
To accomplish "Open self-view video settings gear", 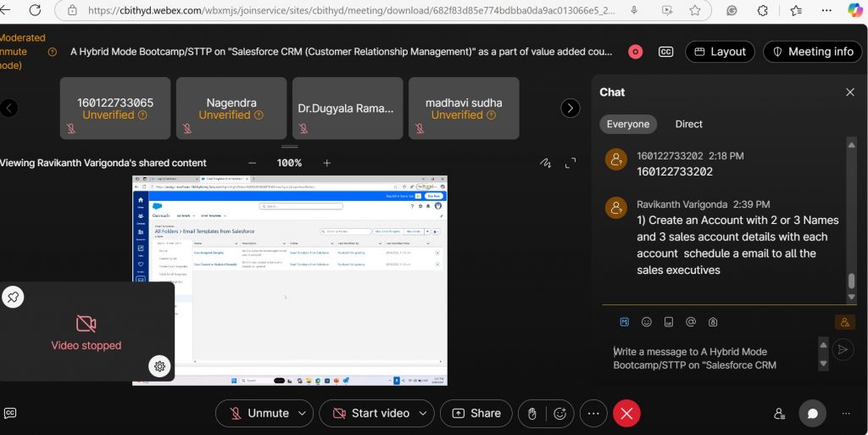I will pos(159,366).
